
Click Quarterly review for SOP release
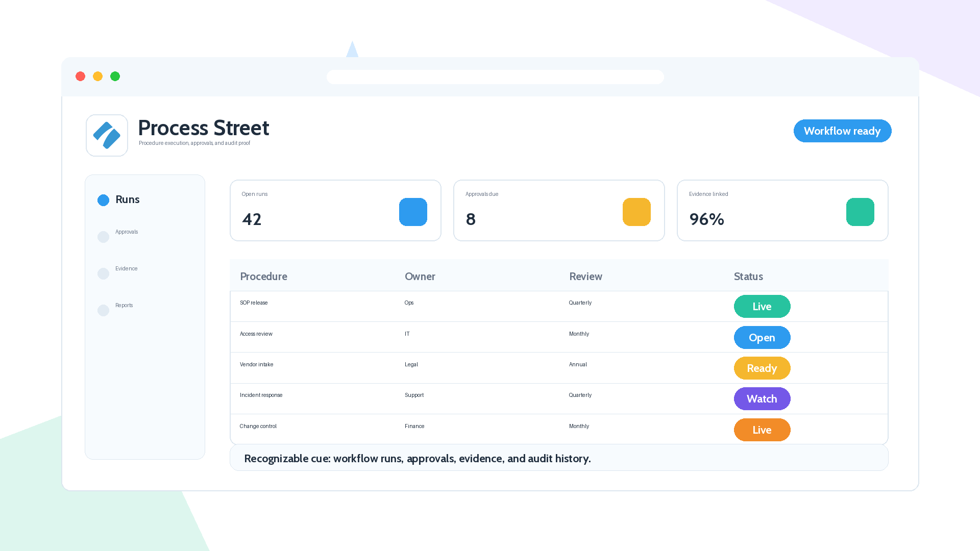(580, 303)
